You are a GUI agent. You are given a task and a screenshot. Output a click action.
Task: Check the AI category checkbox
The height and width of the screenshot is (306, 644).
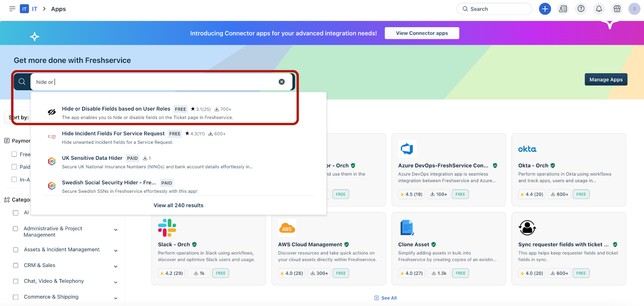point(16,213)
